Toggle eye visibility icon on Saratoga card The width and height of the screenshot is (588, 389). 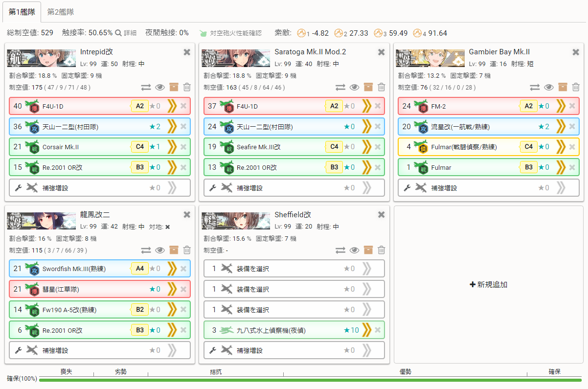(355, 87)
